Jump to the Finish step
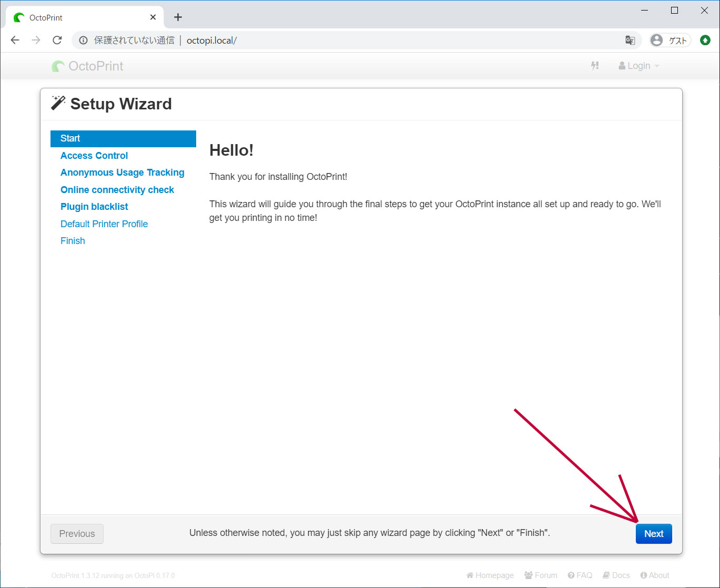This screenshot has height=588, width=720. coord(73,241)
